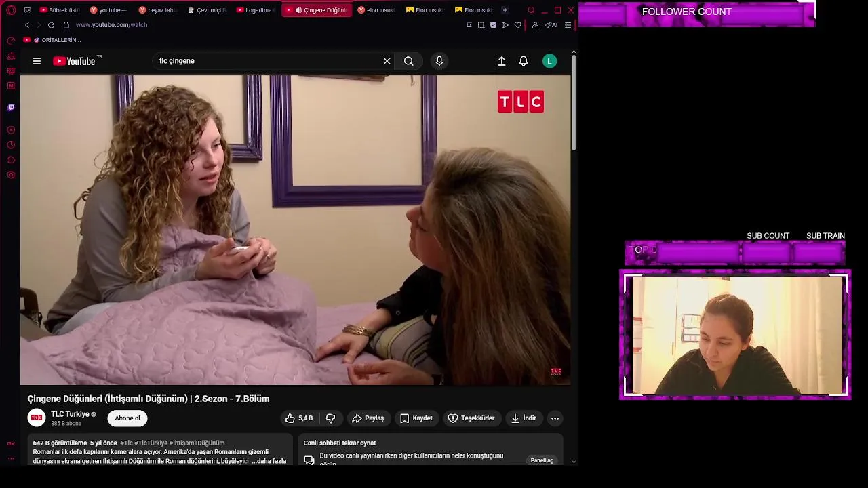Switch to the Çevrimiçi tab

[207, 10]
